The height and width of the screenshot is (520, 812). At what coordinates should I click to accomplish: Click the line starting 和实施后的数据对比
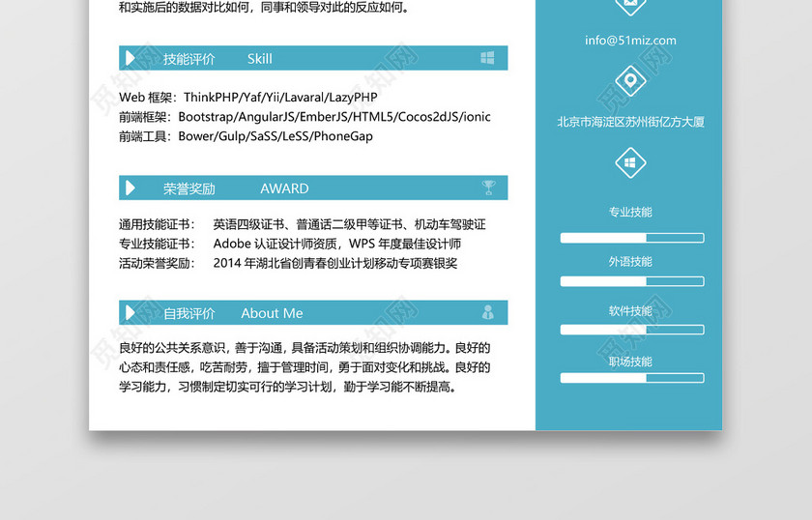tap(265, 8)
